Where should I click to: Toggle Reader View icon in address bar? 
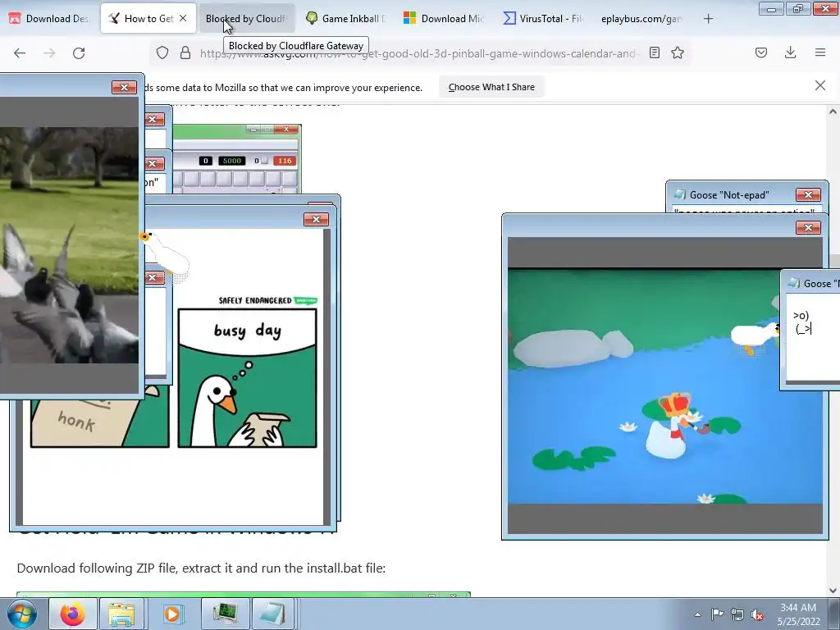[654, 52]
